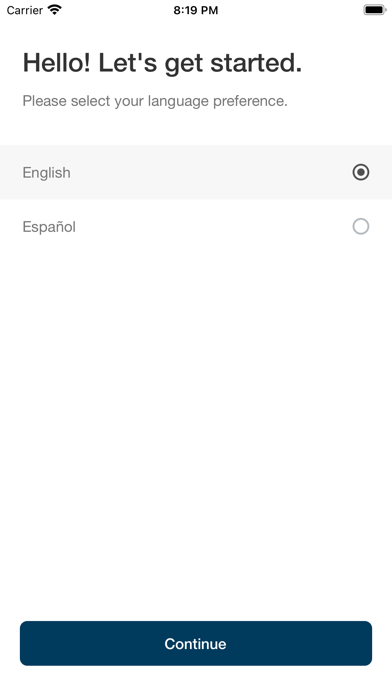Click the language preference subtitle text
Viewport: 392px width, 696px height.
tap(155, 101)
